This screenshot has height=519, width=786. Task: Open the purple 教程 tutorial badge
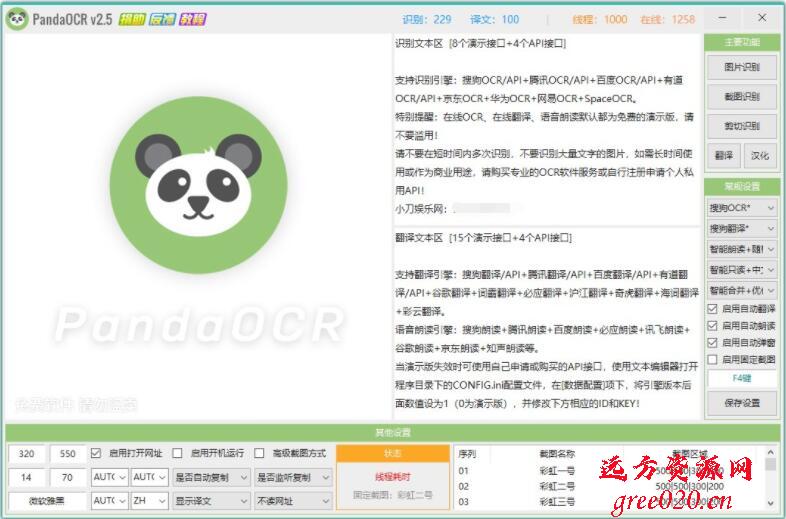pyautogui.click(x=193, y=18)
